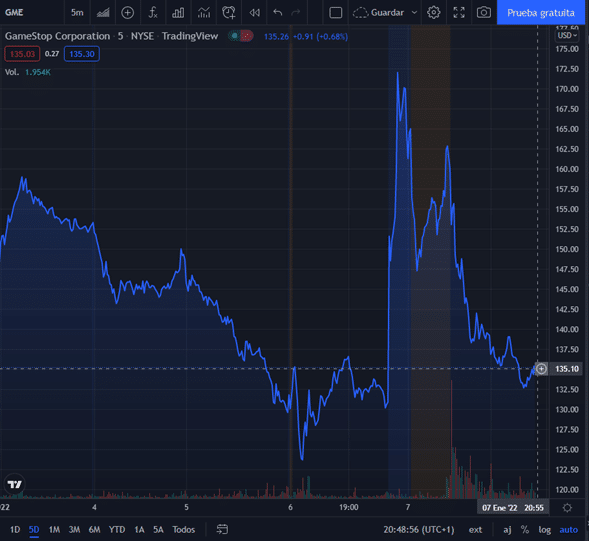The width and height of the screenshot is (589, 541).
Task: Open time axis settings gear icon
Action: [x=567, y=508]
